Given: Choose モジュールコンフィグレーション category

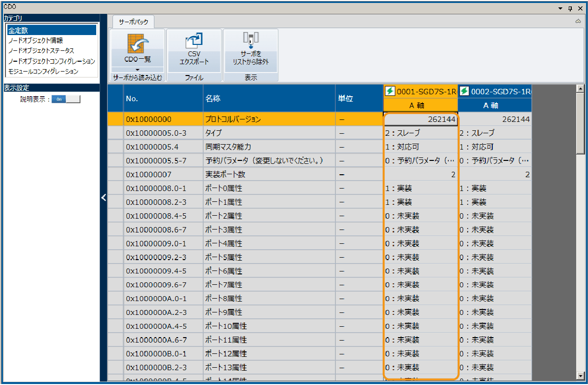Looking at the screenshot, I should click(43, 72).
